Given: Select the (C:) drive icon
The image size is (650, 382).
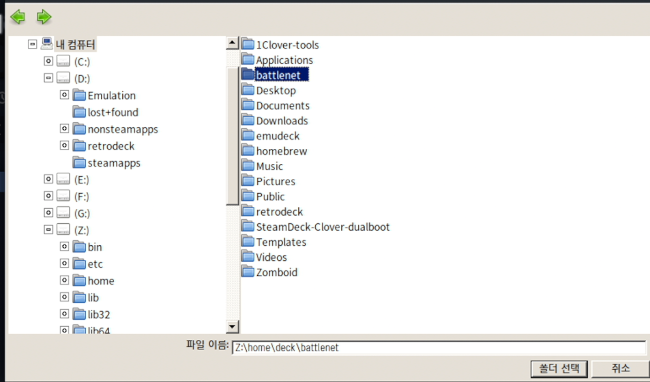Looking at the screenshot, I should pyautogui.click(x=63, y=61).
